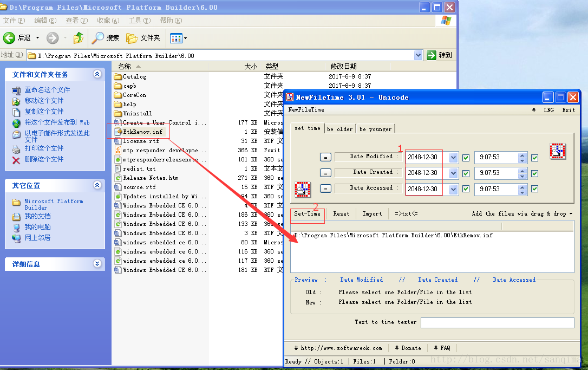Click the NewFileTime calendar icon left of Date Accessed

[303, 190]
